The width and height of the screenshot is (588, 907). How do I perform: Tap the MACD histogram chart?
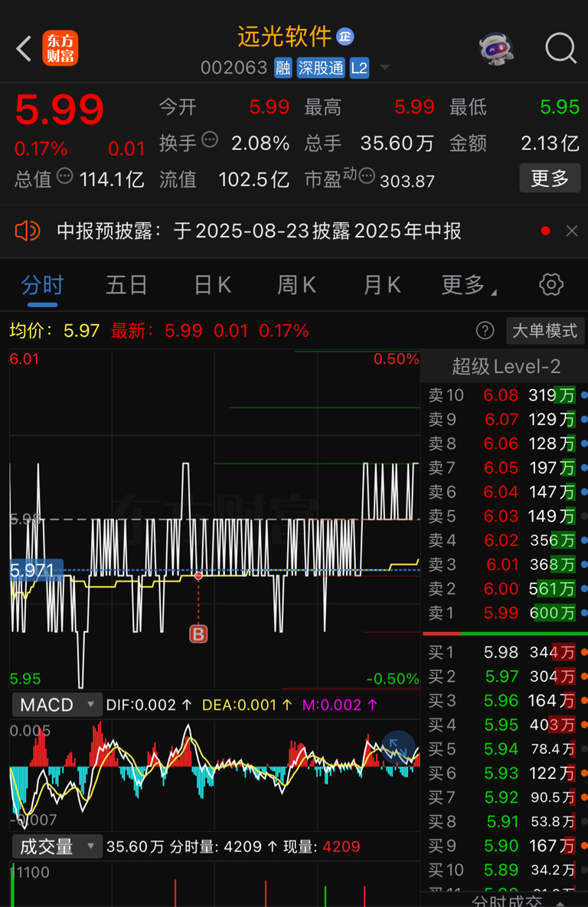(214, 775)
